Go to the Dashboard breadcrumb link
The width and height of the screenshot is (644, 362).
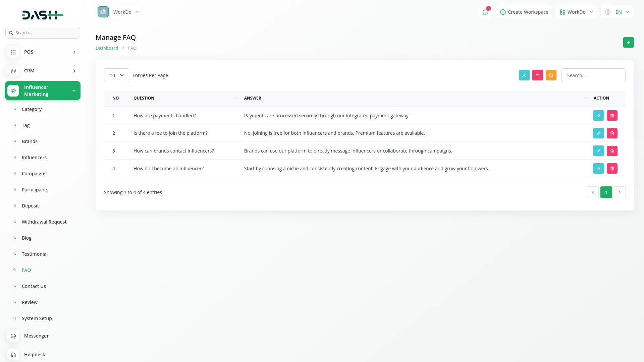click(x=107, y=48)
